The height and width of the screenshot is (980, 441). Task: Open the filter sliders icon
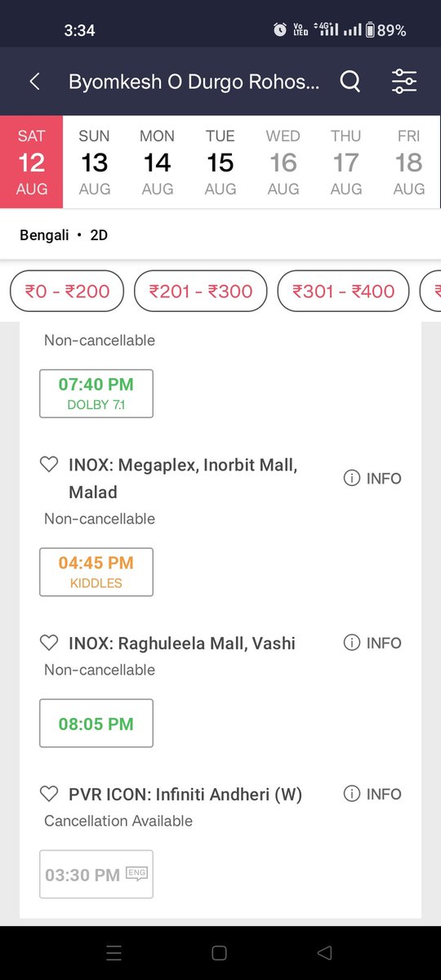click(x=404, y=81)
